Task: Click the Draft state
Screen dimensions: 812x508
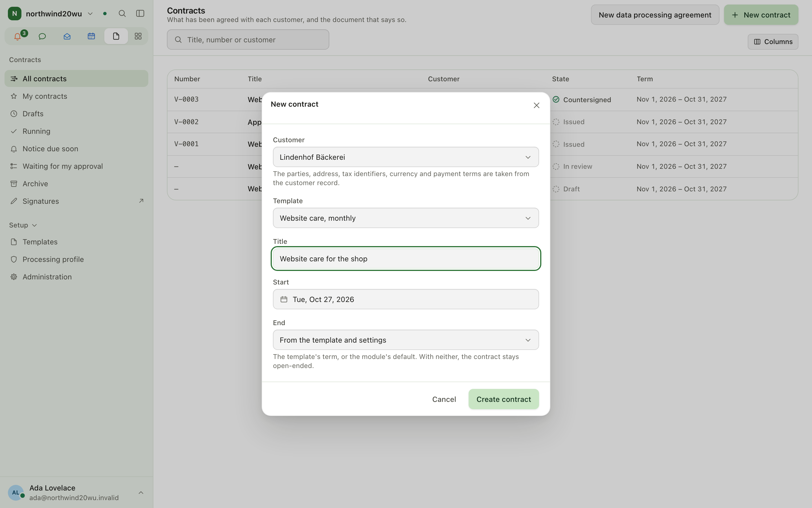Action: tap(566, 189)
